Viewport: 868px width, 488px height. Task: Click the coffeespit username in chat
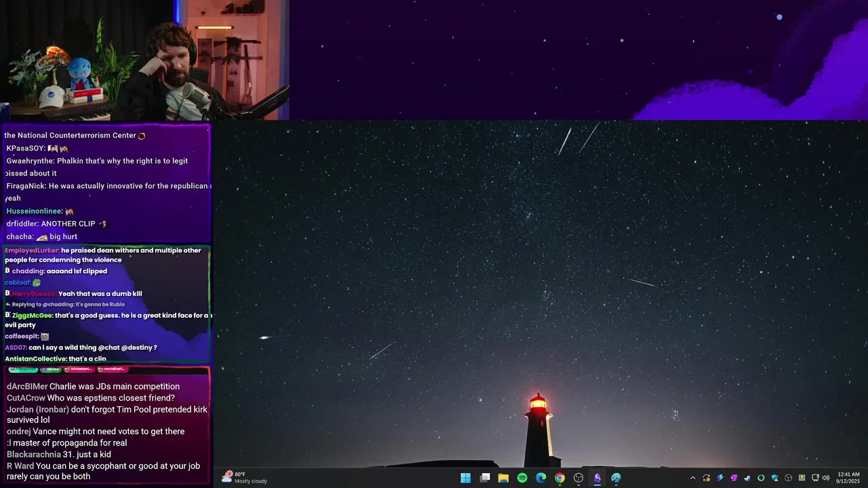coord(22,336)
